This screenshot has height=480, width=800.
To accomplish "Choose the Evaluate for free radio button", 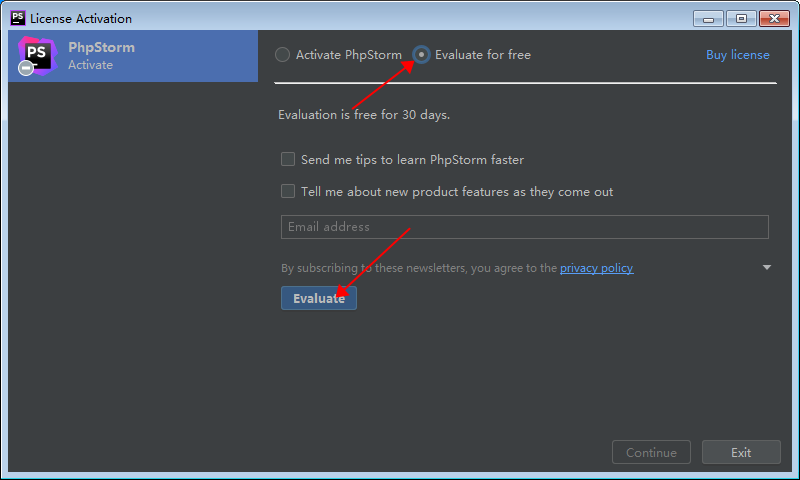I will click(x=422, y=55).
